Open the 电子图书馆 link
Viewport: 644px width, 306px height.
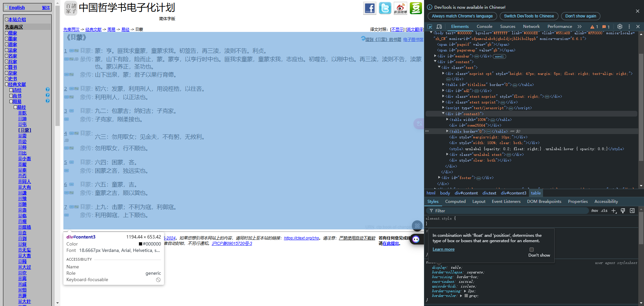[413, 40]
